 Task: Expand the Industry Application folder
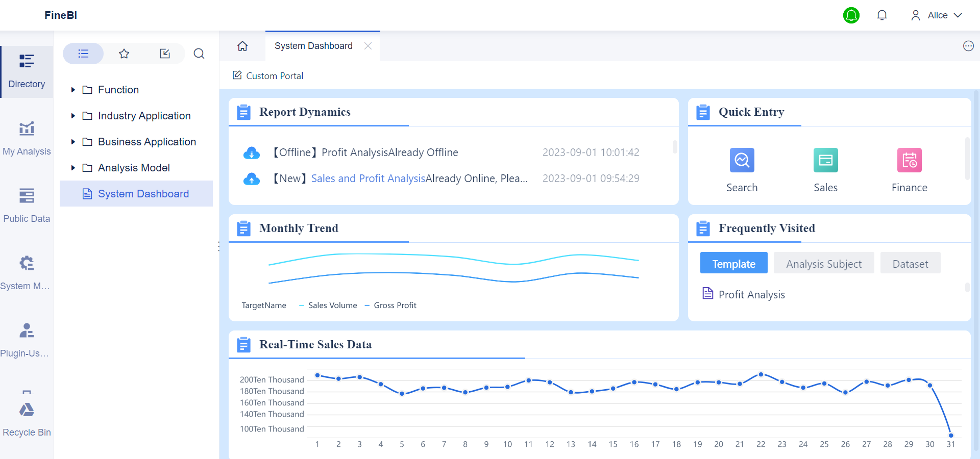coord(73,116)
